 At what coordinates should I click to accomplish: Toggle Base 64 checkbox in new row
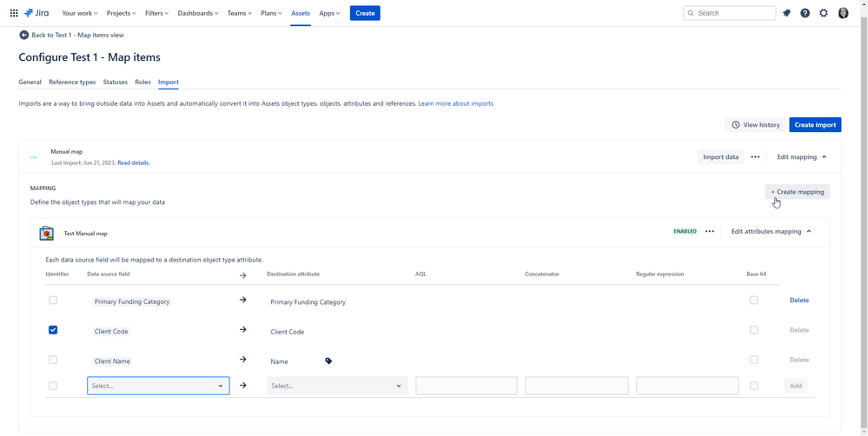[x=753, y=386]
